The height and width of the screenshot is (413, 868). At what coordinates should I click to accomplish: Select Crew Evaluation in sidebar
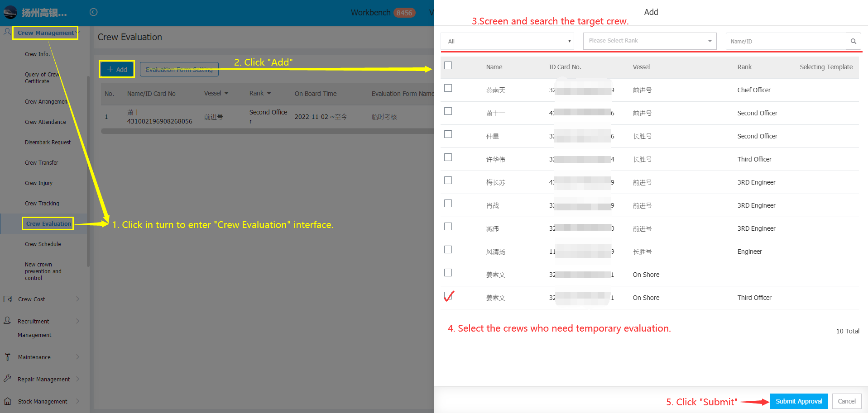tap(48, 224)
